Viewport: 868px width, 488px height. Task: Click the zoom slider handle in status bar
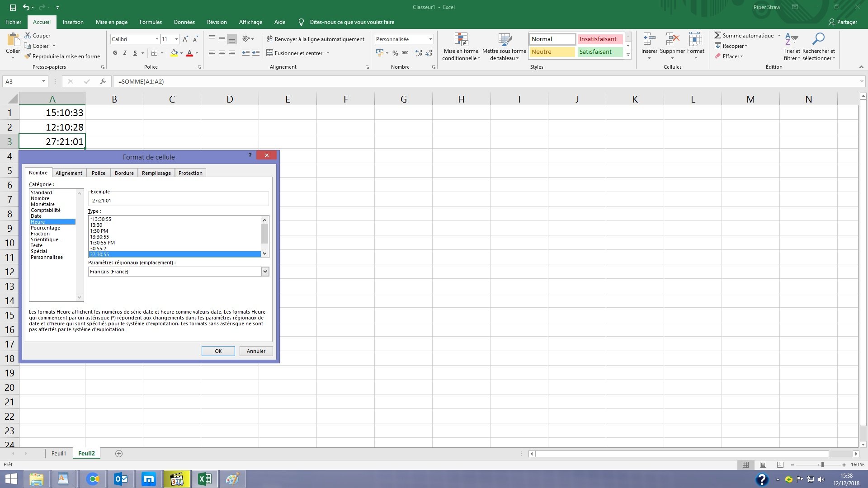822,465
